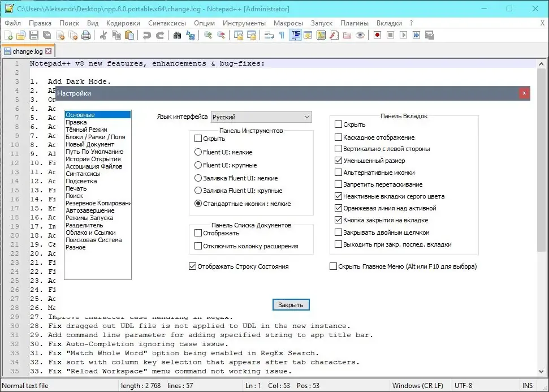Open the Кодировки menu
Viewport: 549px width, 392px height.
tap(123, 23)
